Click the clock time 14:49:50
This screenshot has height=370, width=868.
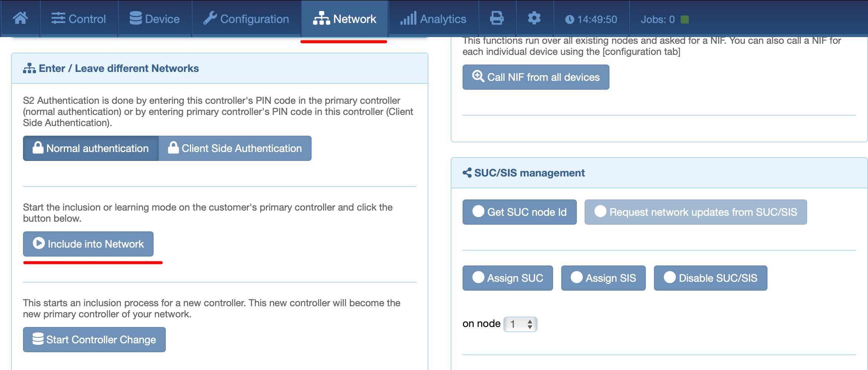point(597,19)
